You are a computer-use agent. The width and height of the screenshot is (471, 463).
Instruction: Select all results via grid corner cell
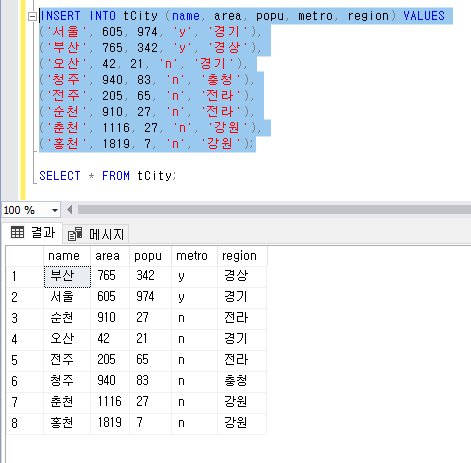coord(25,256)
